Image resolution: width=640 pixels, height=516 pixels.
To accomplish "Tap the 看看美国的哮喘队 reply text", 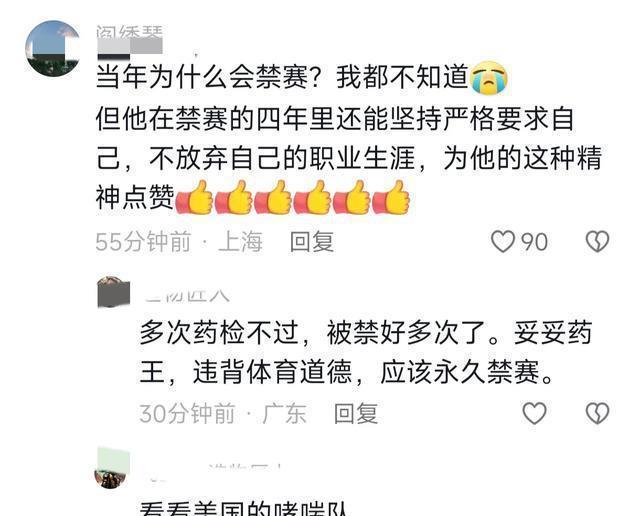I will tap(244, 508).
